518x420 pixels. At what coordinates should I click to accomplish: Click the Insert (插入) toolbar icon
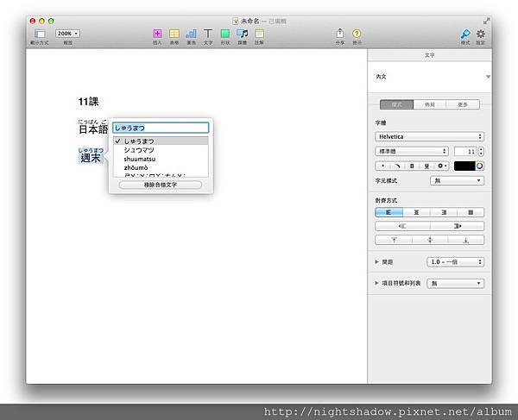coord(157,33)
